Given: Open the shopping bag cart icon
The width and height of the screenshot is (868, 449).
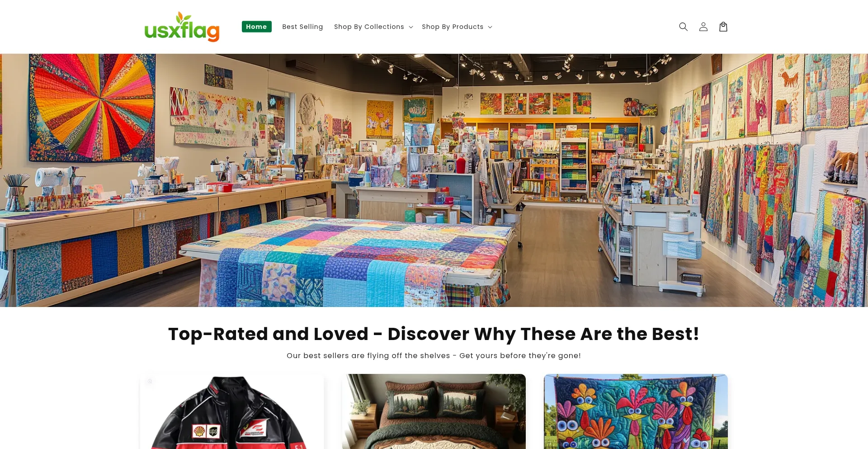Looking at the screenshot, I should (723, 27).
